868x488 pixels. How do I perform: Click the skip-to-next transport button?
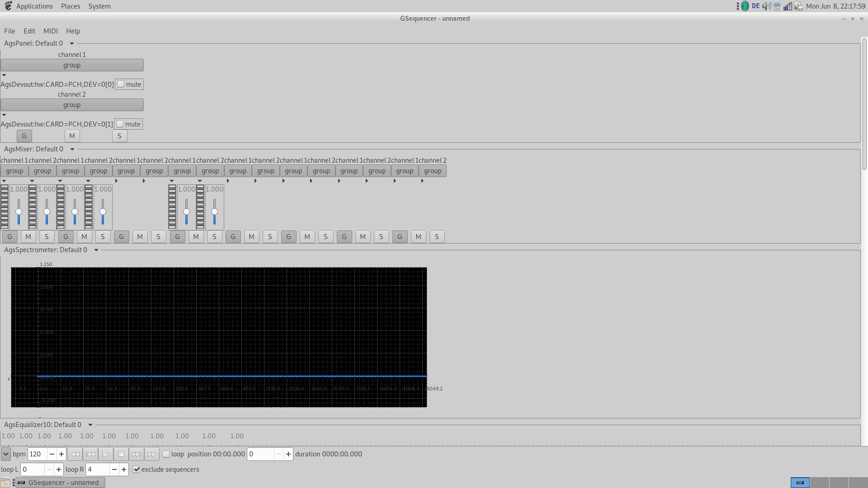[136, 454]
